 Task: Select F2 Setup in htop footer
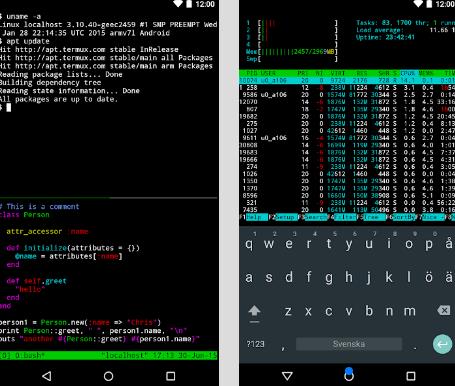tap(283, 217)
